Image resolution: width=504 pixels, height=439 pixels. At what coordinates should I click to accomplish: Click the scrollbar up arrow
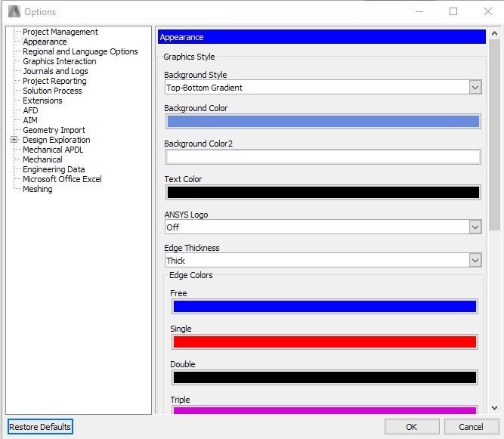(494, 33)
